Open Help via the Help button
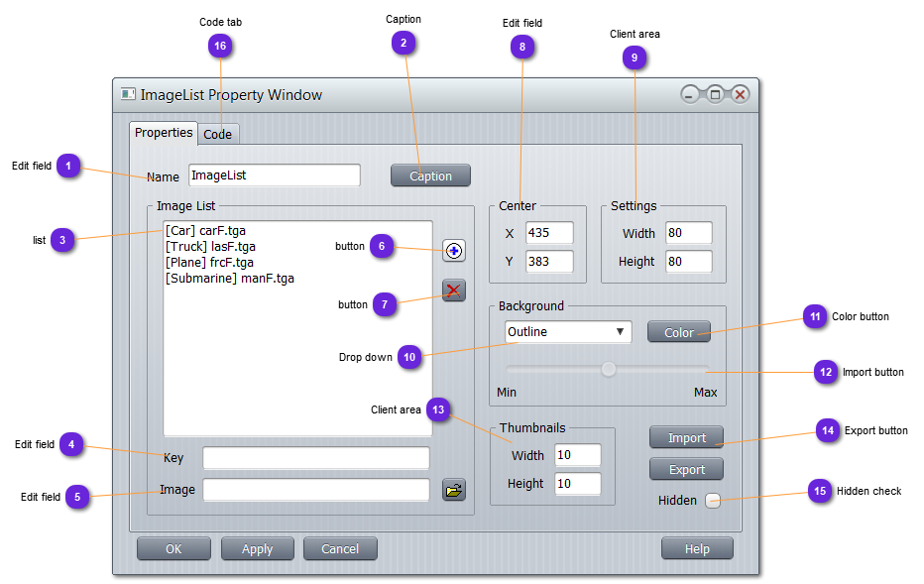924x584 pixels. (697, 548)
